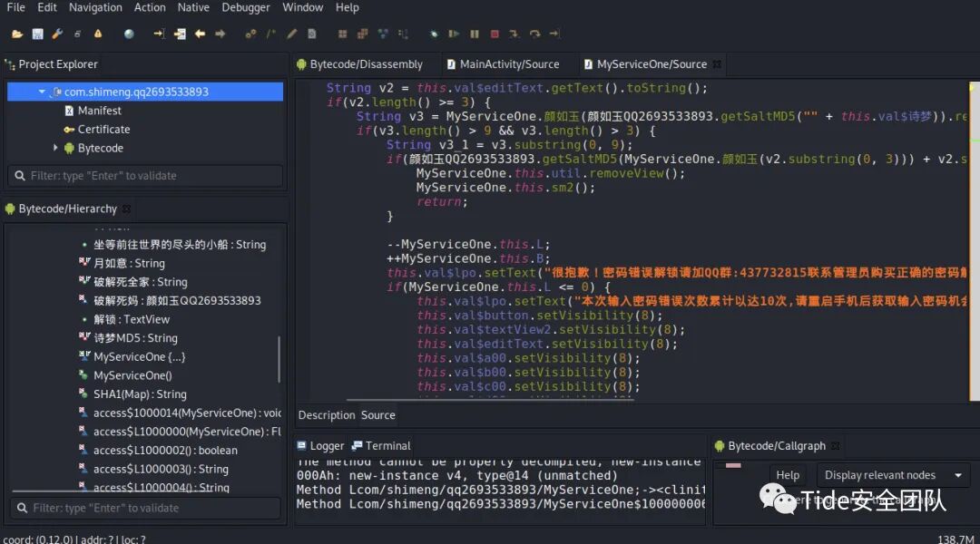Click the follow-reference arrow document icon
This screenshot has height=544, width=980.
click(x=180, y=34)
